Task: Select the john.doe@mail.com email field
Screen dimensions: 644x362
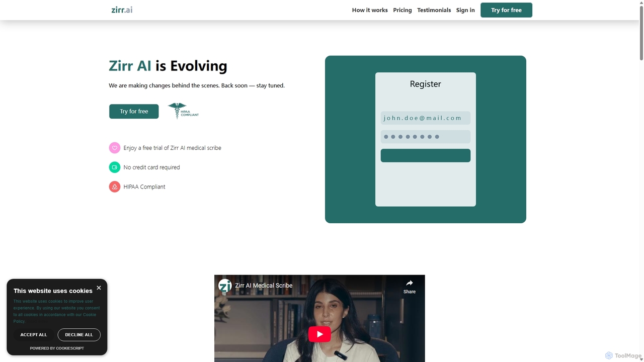Action: tap(426, 118)
